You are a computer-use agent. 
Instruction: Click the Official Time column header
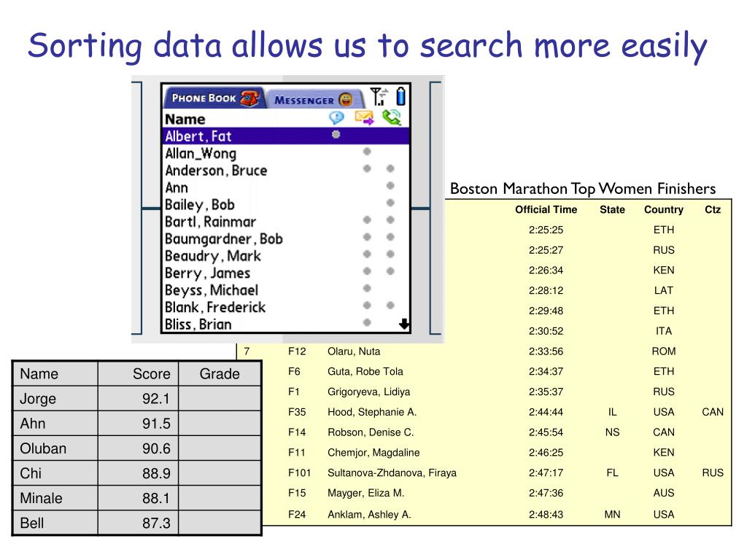(546, 209)
